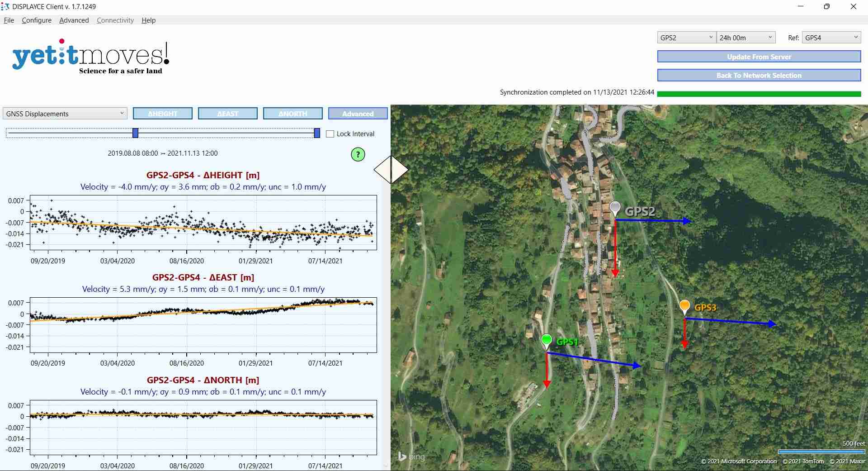The width and height of the screenshot is (868, 471).
Task: Click the blue arrow from GPS2 marker
Action: coord(653,221)
